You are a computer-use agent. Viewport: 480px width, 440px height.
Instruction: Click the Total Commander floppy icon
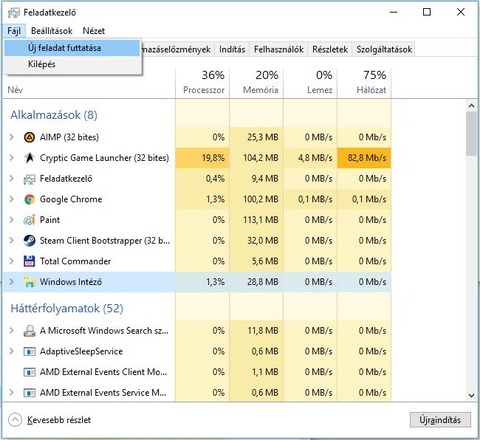[x=29, y=261]
